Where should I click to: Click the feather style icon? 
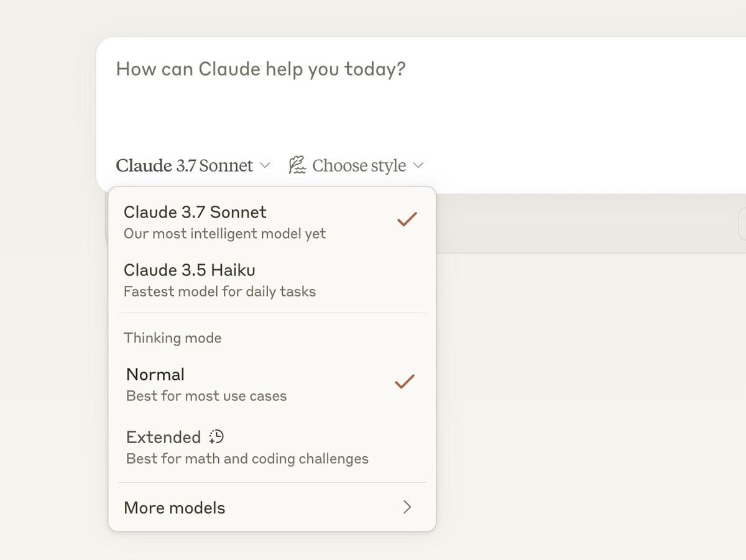tap(298, 165)
